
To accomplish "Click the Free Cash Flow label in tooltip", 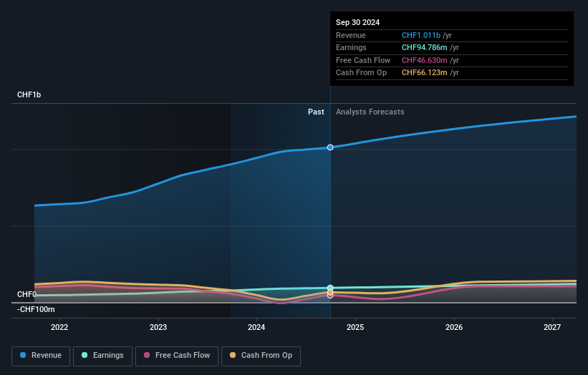I will point(363,60).
